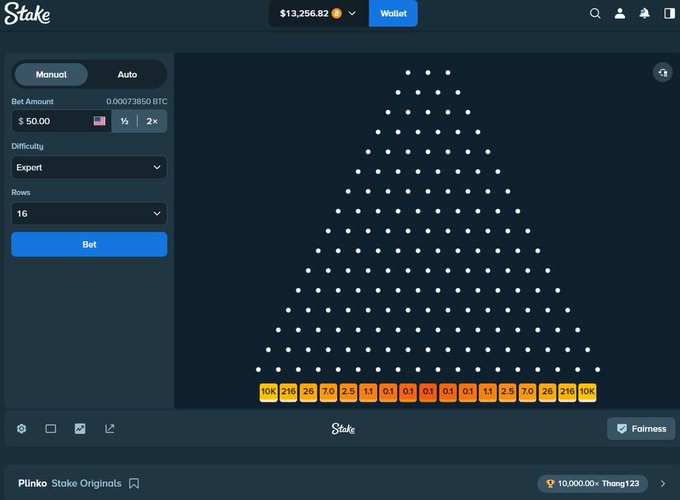This screenshot has height=500, width=680.
Task: Open game settings gear icon
Action: [21, 428]
